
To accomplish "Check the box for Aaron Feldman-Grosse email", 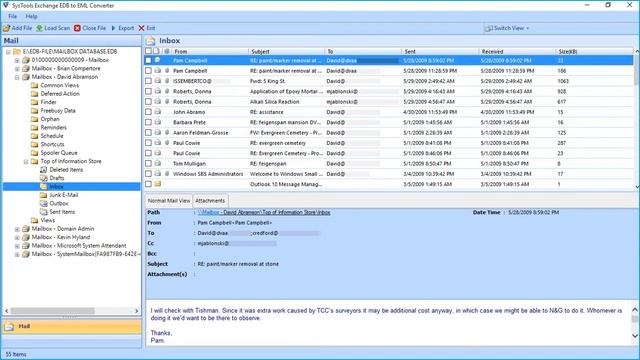I will coord(149,133).
